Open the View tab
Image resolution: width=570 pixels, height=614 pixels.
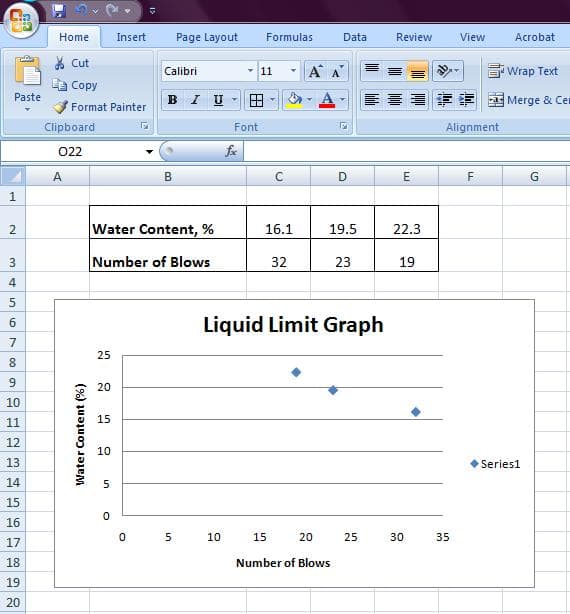point(472,37)
